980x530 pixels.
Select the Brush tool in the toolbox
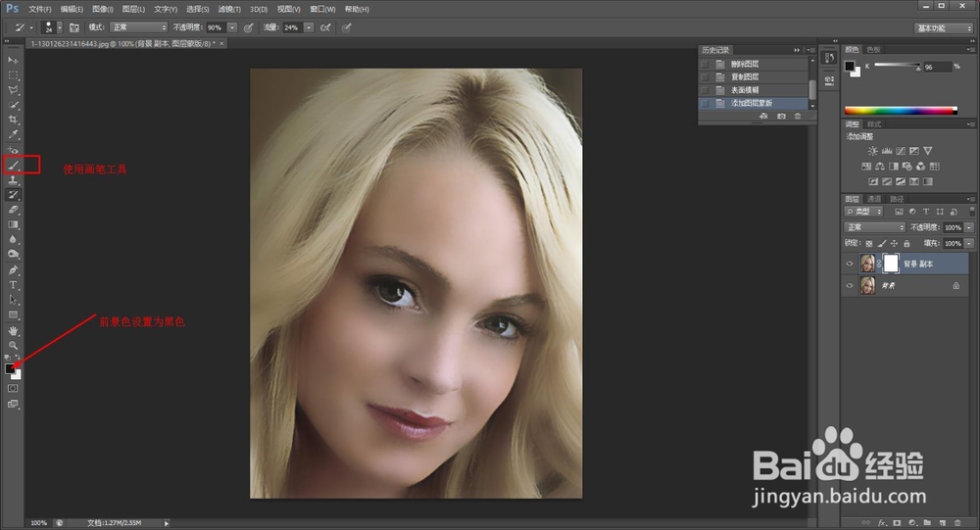coord(13,165)
